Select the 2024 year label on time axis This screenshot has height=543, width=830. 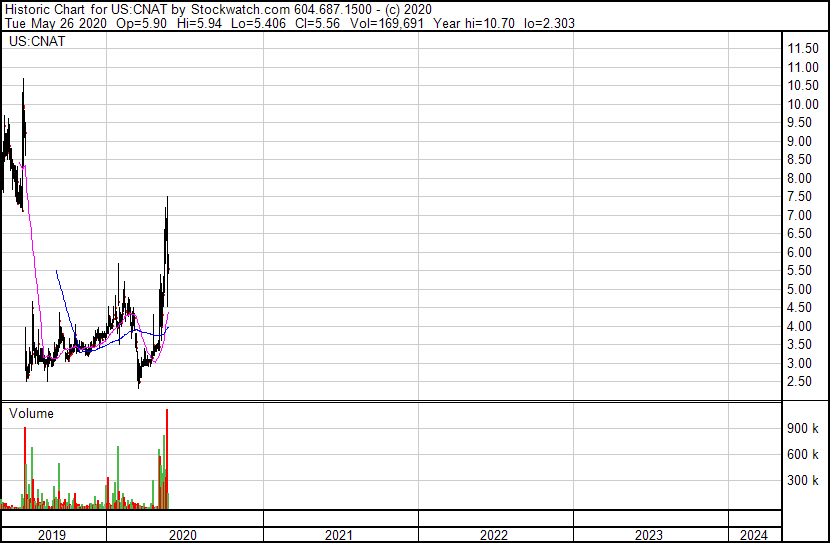coord(754,535)
